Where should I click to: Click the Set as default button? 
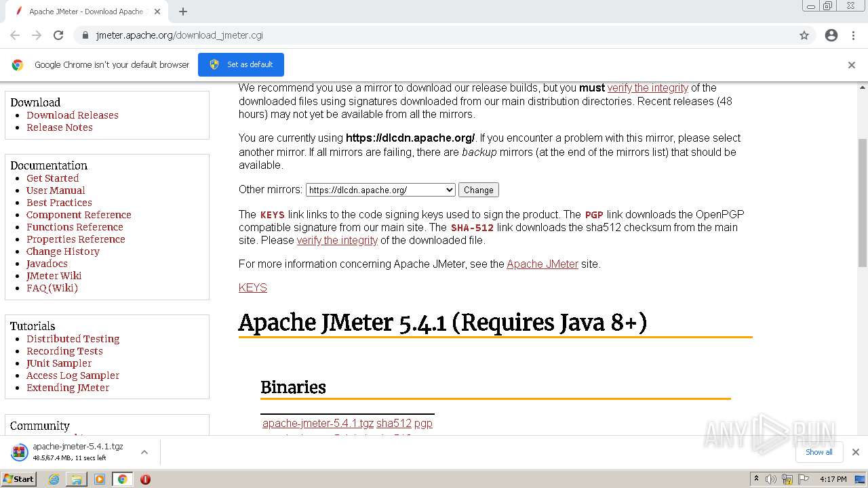tap(241, 64)
